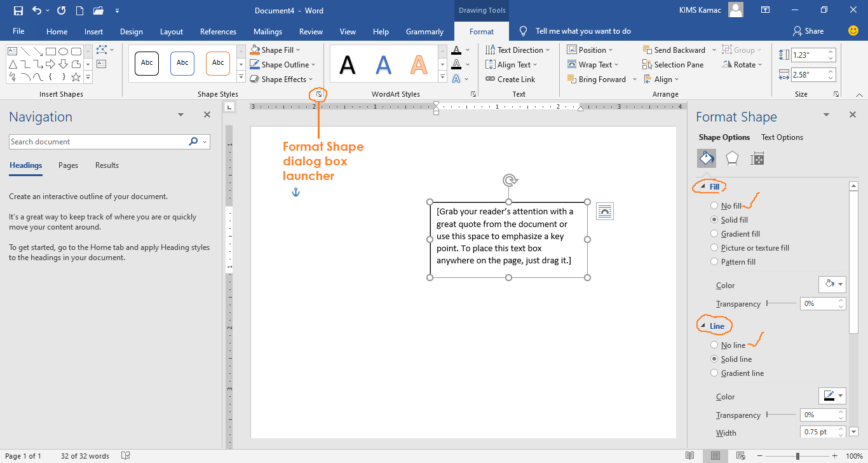Collapse the Fill section

pyautogui.click(x=703, y=187)
